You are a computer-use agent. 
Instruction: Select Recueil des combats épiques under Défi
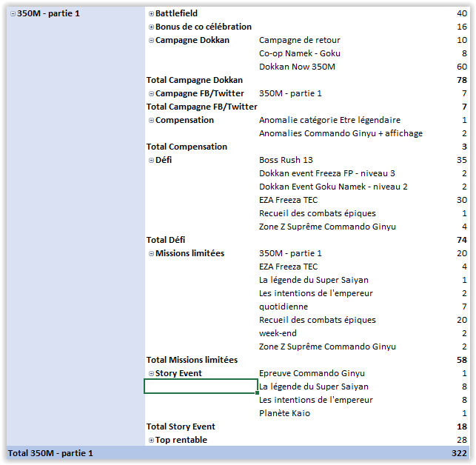pyautogui.click(x=318, y=213)
